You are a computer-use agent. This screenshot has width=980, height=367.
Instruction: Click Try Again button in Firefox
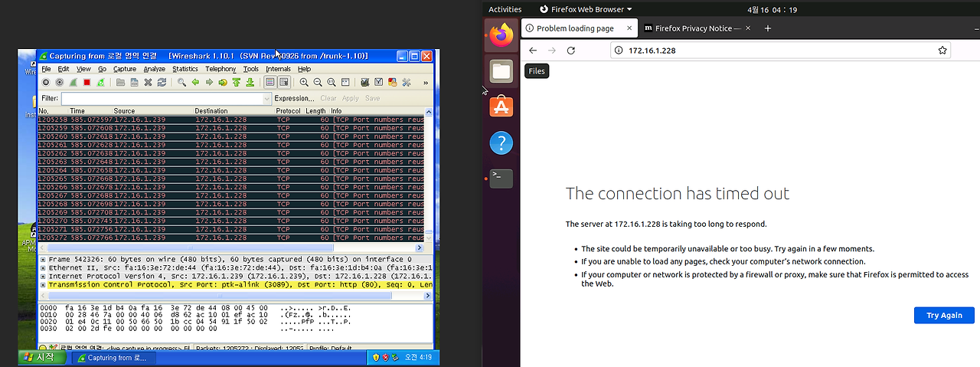coord(944,316)
